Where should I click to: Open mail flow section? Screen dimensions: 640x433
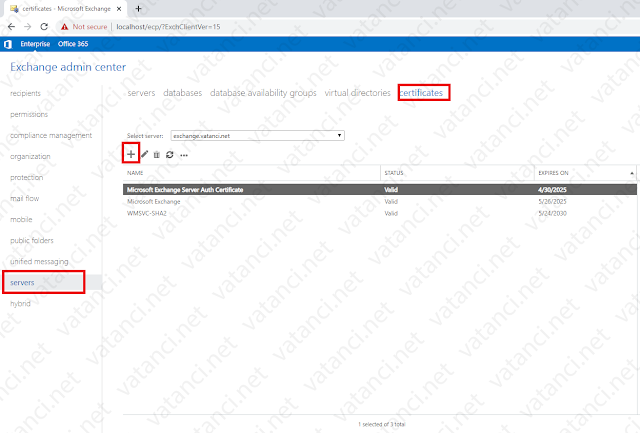(x=24, y=198)
